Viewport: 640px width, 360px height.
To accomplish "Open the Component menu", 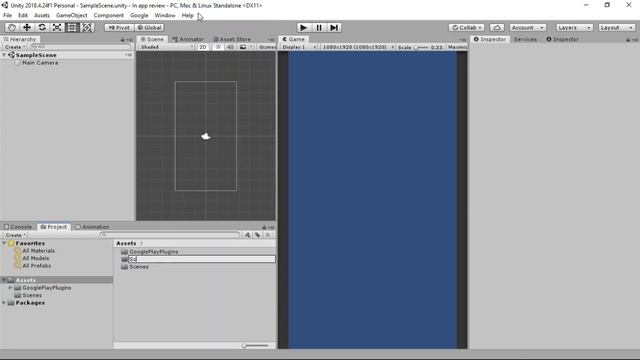I will click(109, 16).
